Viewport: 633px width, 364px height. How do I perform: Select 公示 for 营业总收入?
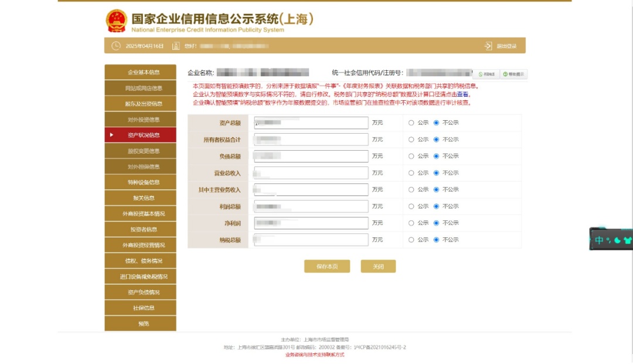[411, 173]
